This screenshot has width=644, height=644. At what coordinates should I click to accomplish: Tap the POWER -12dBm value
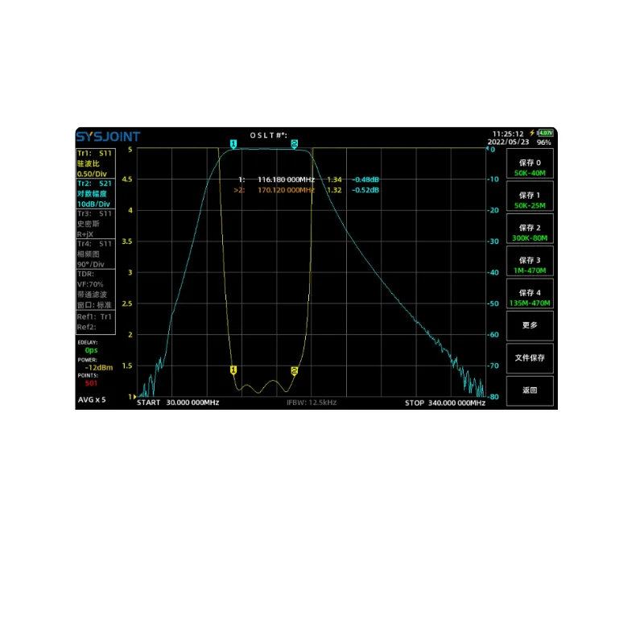point(98,368)
